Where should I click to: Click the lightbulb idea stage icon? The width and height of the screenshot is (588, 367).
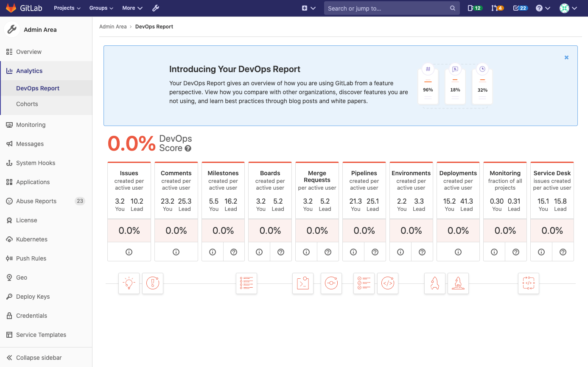click(x=129, y=283)
